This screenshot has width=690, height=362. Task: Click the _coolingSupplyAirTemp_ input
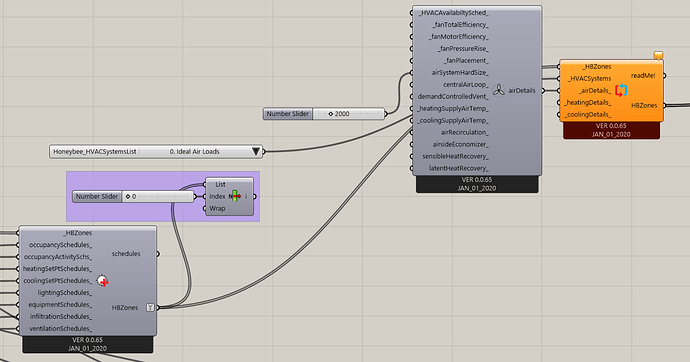(453, 120)
